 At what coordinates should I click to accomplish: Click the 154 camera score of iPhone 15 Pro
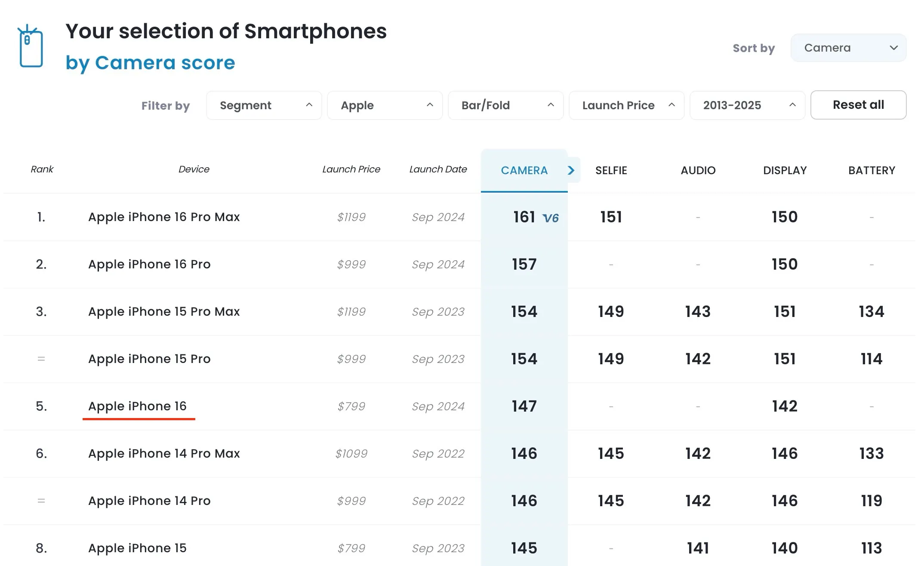(524, 359)
